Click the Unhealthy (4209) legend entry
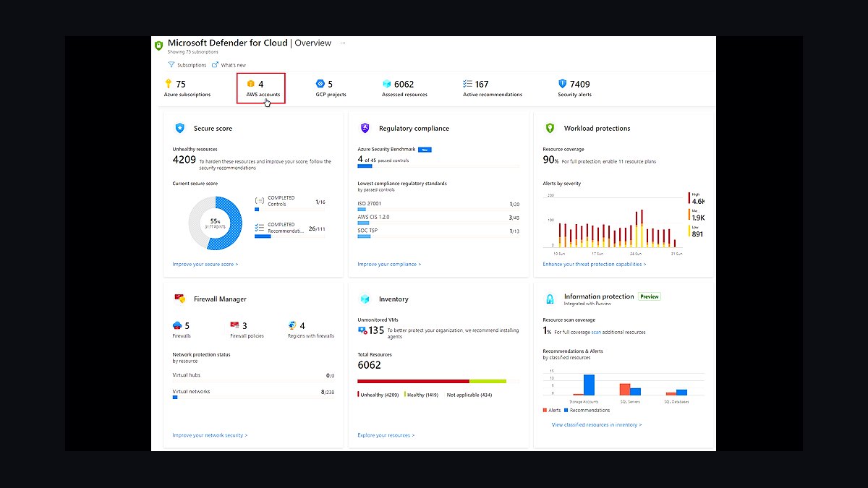 point(378,395)
